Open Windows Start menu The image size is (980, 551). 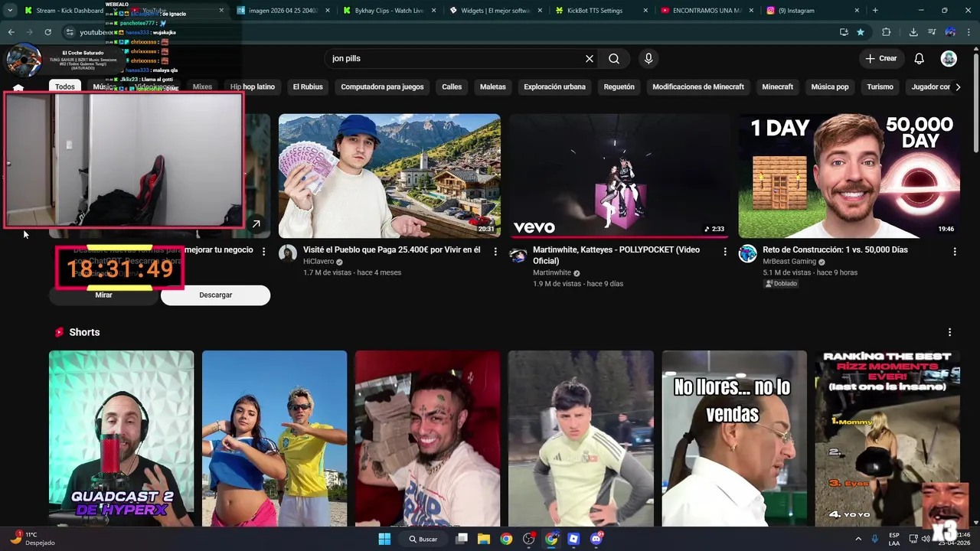(384, 539)
